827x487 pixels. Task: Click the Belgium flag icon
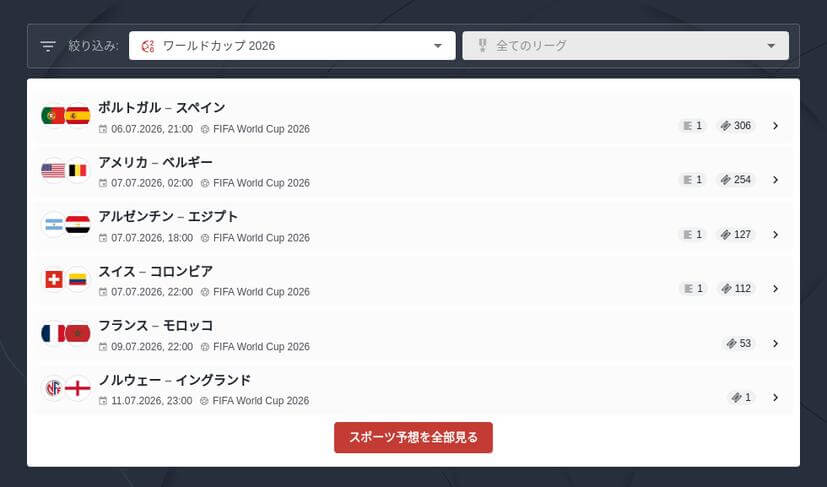(78, 170)
